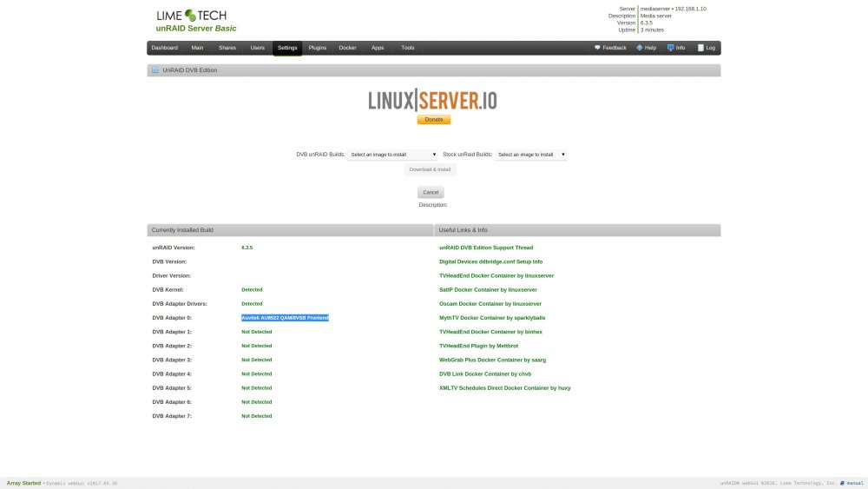Viewport: 868px width, 489px height.
Task: Open MythTV Docker Container by sparklyballs link
Action: (x=492, y=318)
